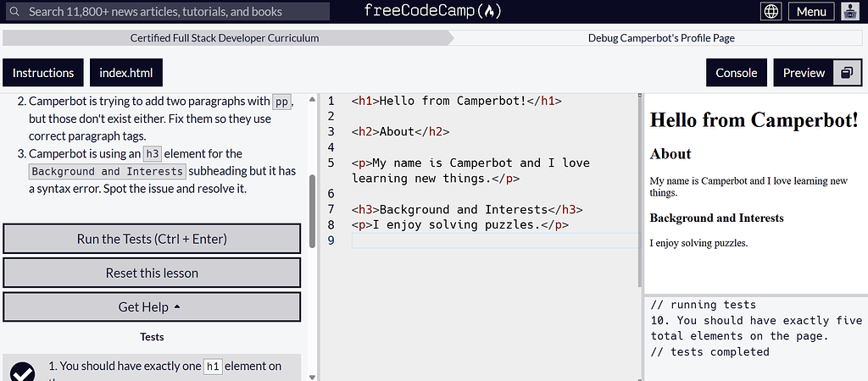Reset this lesson
Viewport: 868px width, 381px height.
pyautogui.click(x=152, y=273)
